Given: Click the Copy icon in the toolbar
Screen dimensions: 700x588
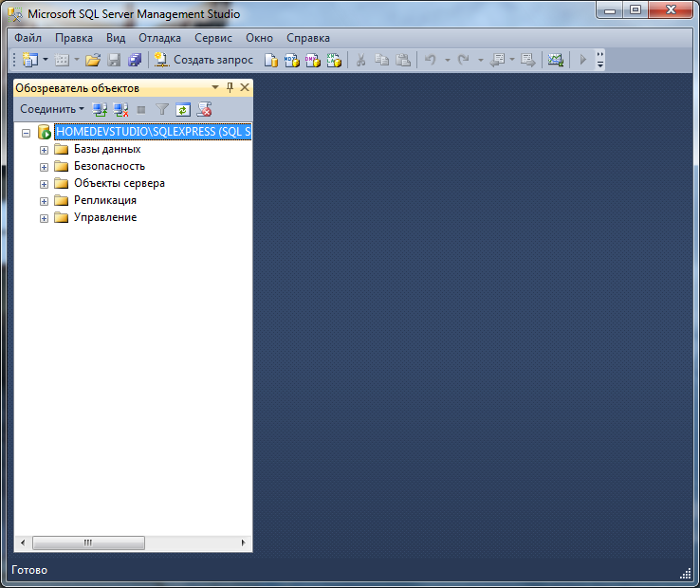Looking at the screenshot, I should (381, 60).
